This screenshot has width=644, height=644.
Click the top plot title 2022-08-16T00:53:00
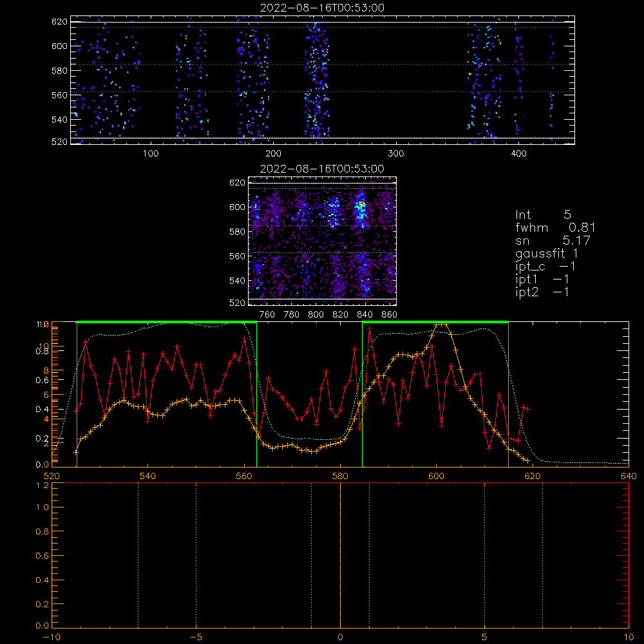322,8
